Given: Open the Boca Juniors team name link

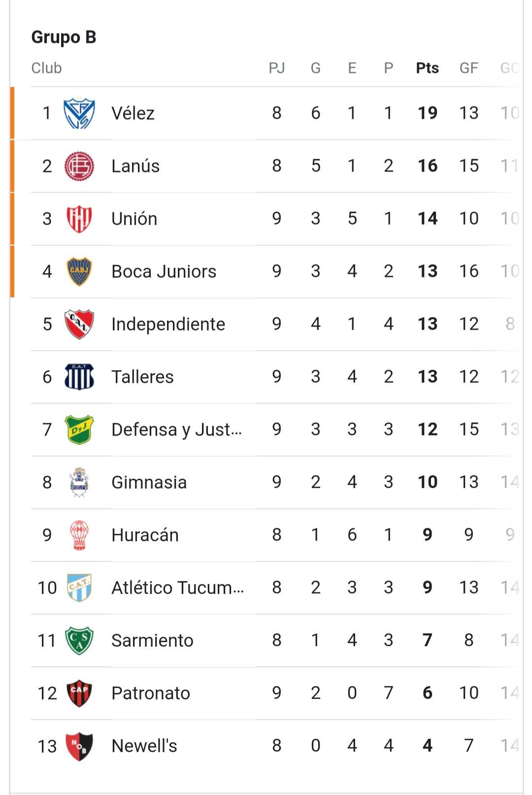Looking at the screenshot, I should (164, 271).
